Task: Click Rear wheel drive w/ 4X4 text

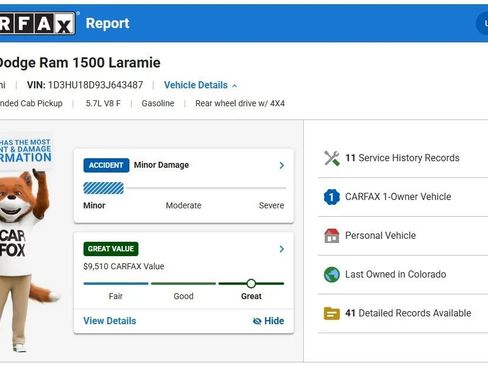Action: pos(240,104)
